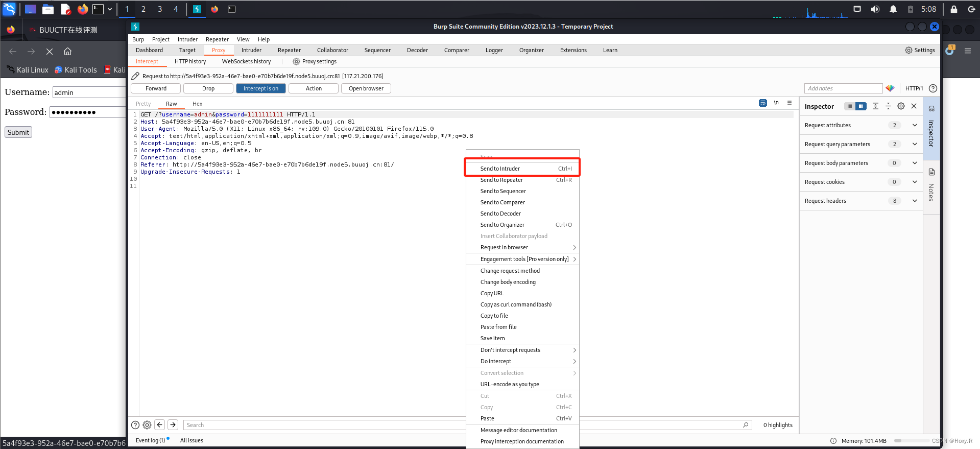980x449 pixels.
Task: Launch Firefox from the top panel launcher
Action: click(82, 9)
